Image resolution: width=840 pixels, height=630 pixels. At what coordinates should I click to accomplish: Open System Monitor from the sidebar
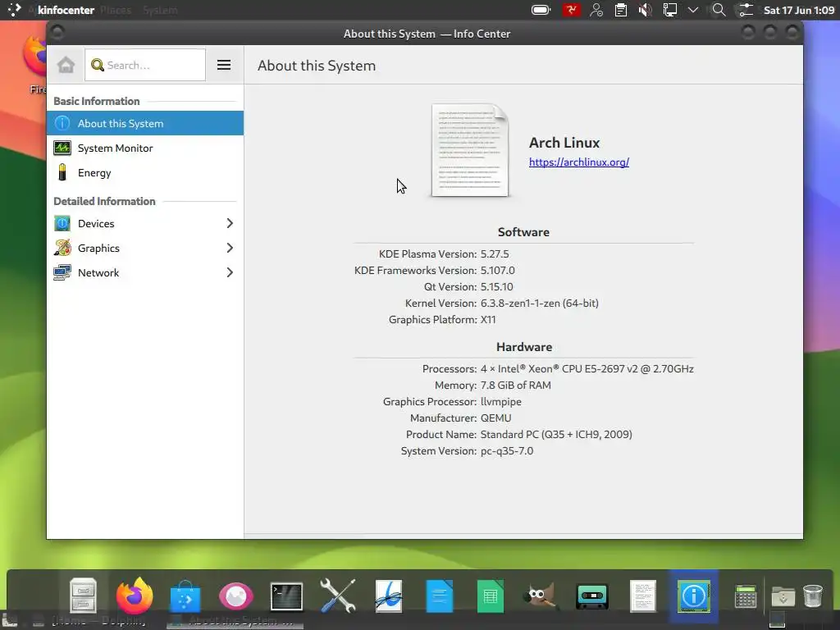145,148
